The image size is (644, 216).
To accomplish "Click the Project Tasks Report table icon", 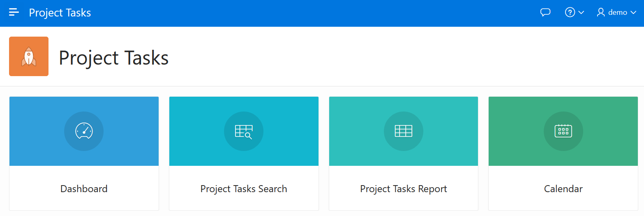I will [403, 131].
